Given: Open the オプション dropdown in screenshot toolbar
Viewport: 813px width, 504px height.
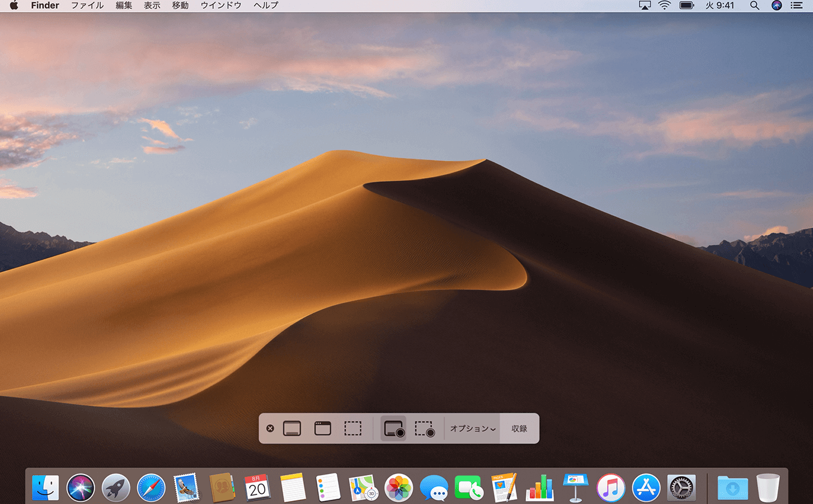Looking at the screenshot, I should tap(473, 428).
